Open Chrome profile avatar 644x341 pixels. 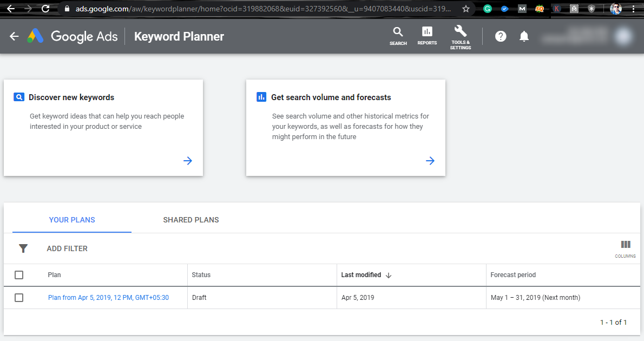coord(616,9)
